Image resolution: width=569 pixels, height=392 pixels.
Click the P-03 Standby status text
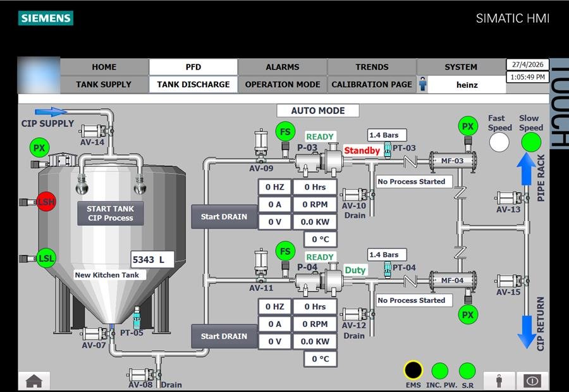point(362,150)
